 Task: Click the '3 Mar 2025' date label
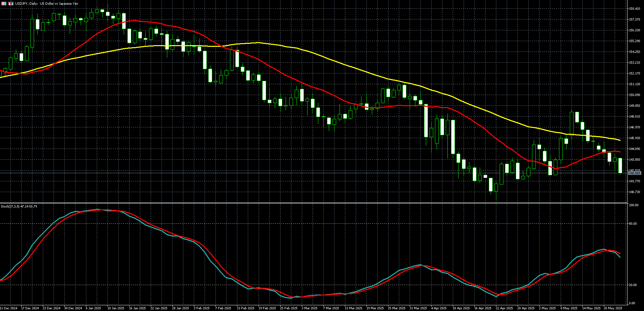pyautogui.click(x=310, y=308)
